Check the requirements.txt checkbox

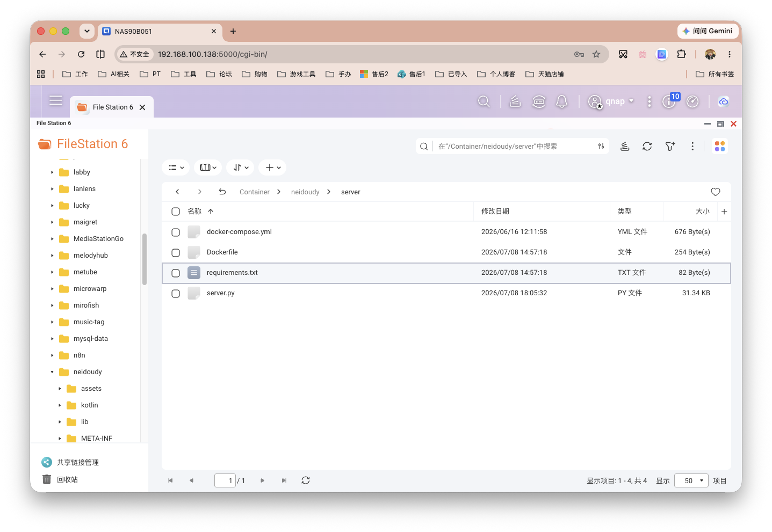176,273
